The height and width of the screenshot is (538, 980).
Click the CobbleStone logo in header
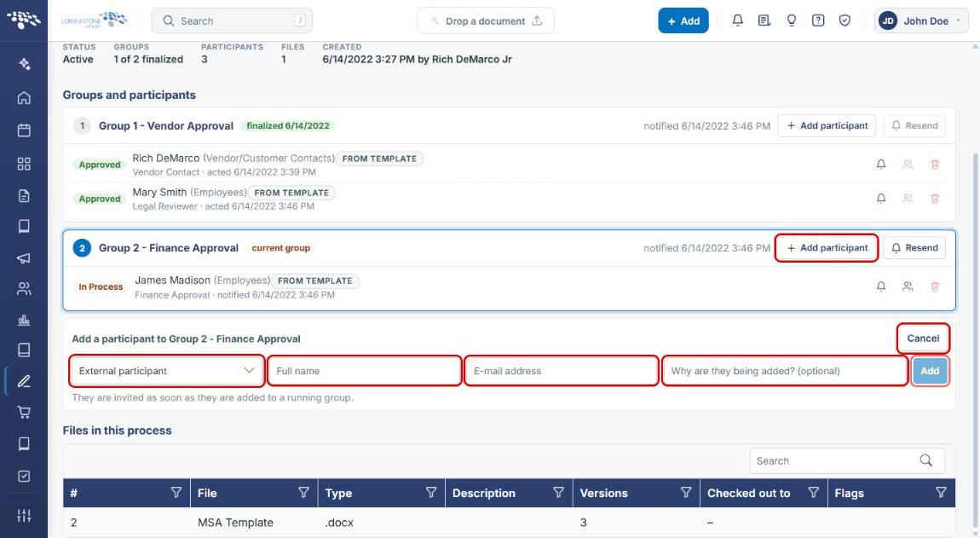pyautogui.click(x=95, y=20)
